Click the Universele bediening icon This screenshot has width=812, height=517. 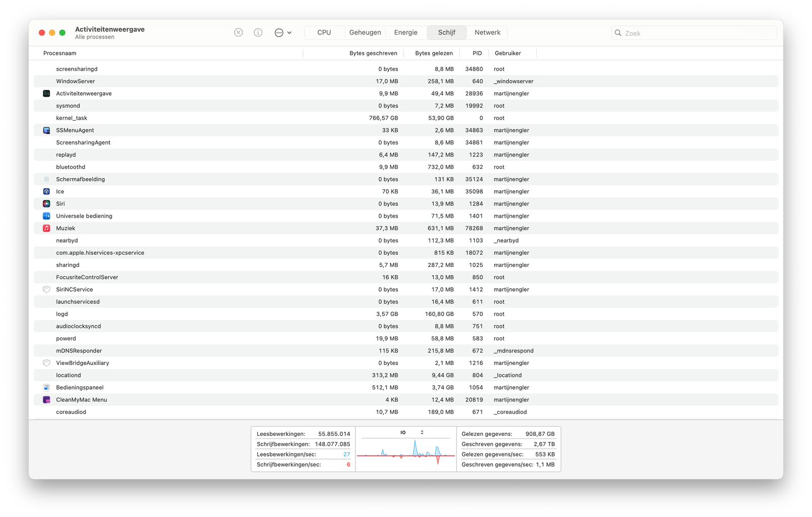(47, 216)
